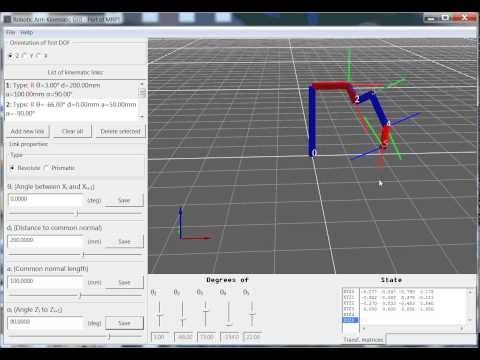Select the highlighted State list entry
Viewport: 480px width, 360px height.
click(350, 320)
